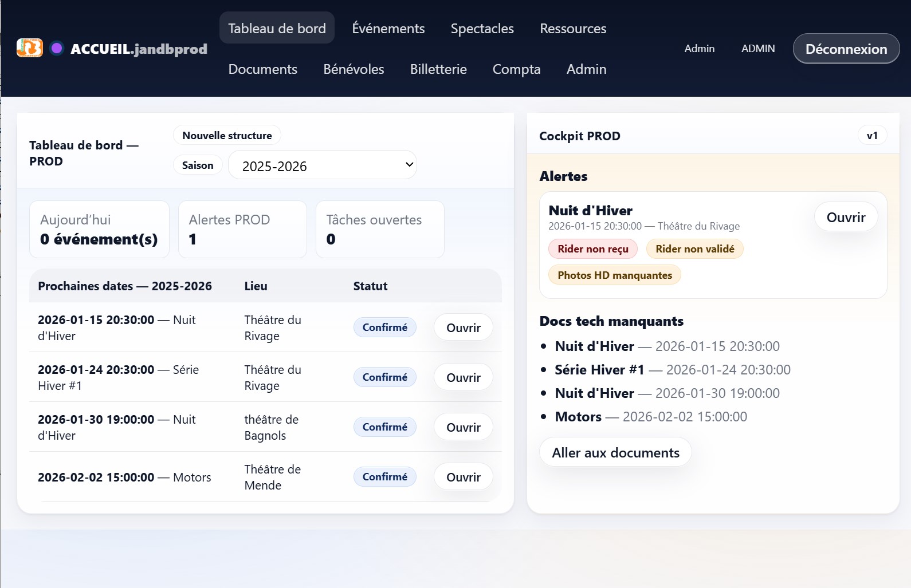Viewport: 911px width, 588px height.
Task: Select Documents in the navigation bar
Action: (x=262, y=69)
